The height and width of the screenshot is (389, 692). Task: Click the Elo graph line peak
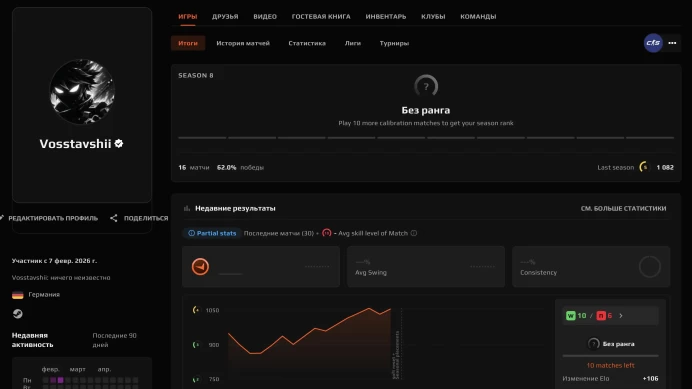click(x=369, y=308)
